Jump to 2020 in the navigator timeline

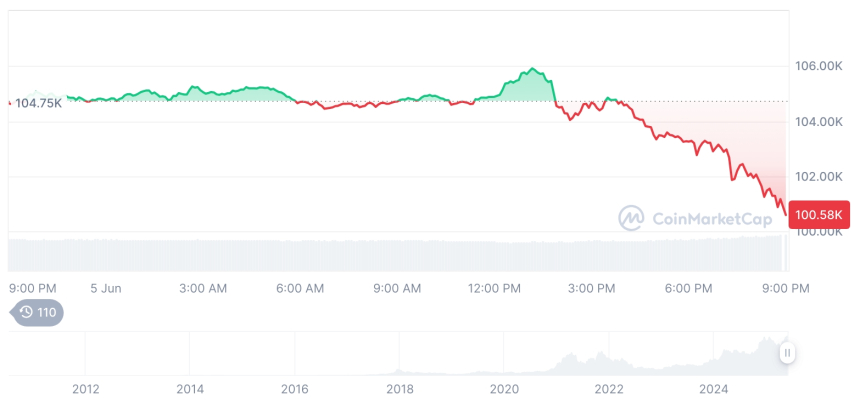pos(504,389)
